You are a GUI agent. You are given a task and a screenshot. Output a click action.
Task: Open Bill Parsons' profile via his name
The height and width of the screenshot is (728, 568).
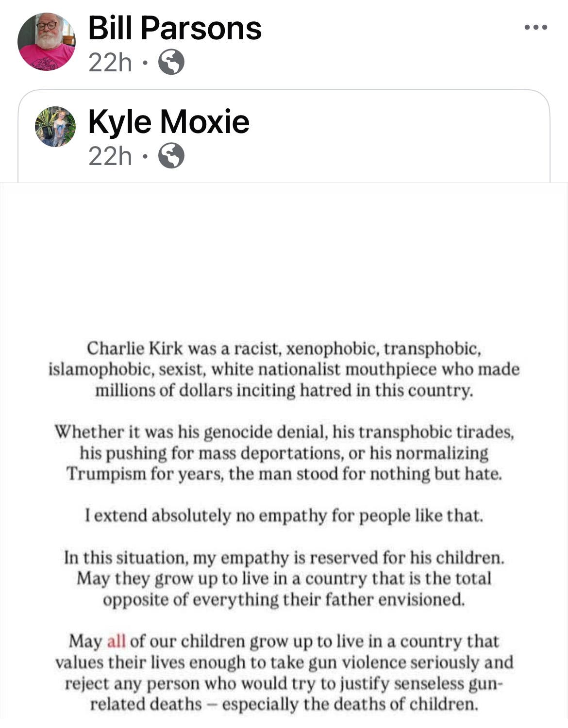[x=175, y=28]
